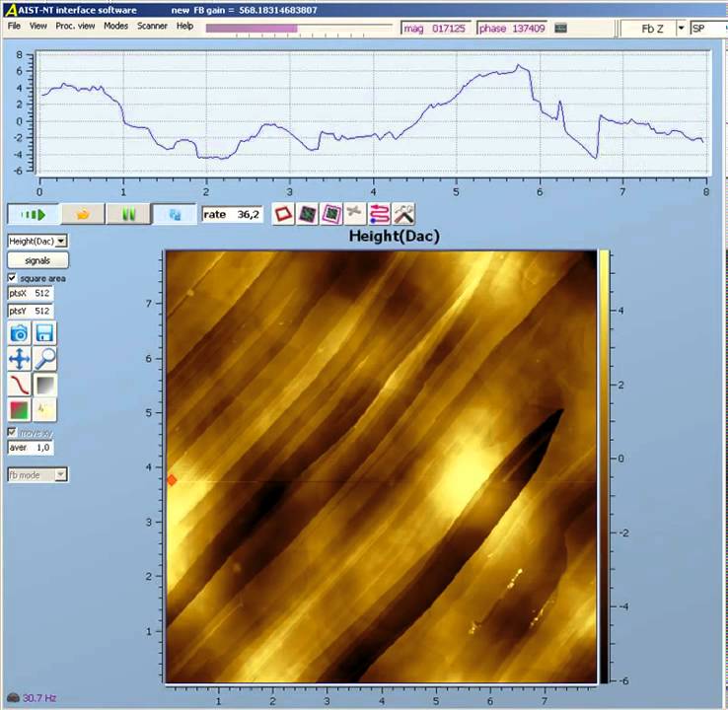Open the Height(Dac) signal dropdown
Viewport: 728px width, 710px height.
pos(61,242)
